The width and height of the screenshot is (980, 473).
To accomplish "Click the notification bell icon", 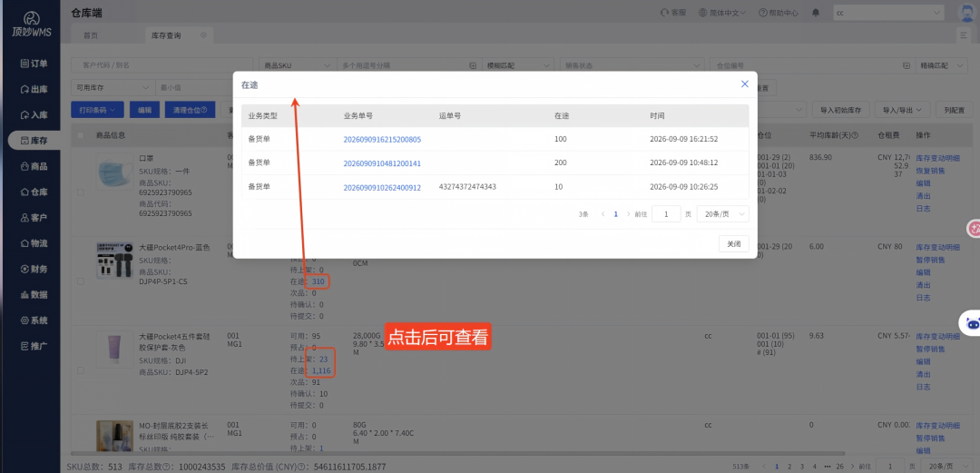I will point(816,13).
